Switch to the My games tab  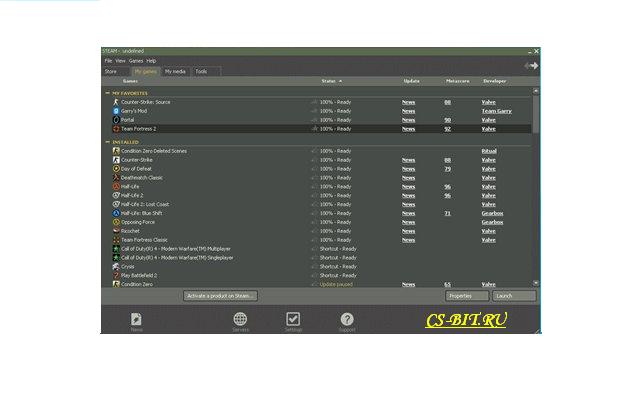tap(146, 71)
